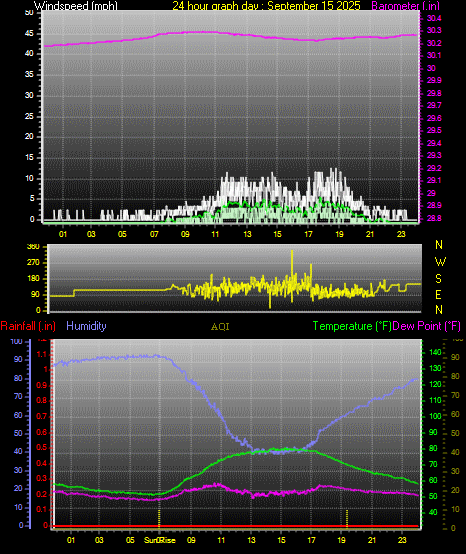Click the 30.2 barometer scale value

pos(434,43)
